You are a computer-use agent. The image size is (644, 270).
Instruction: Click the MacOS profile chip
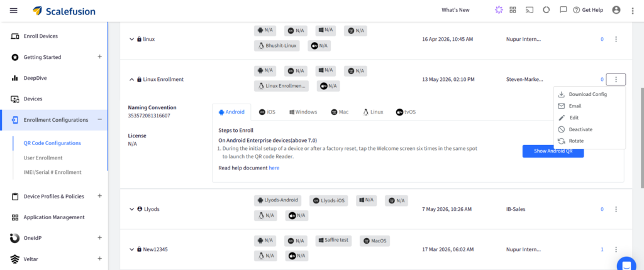pos(375,241)
